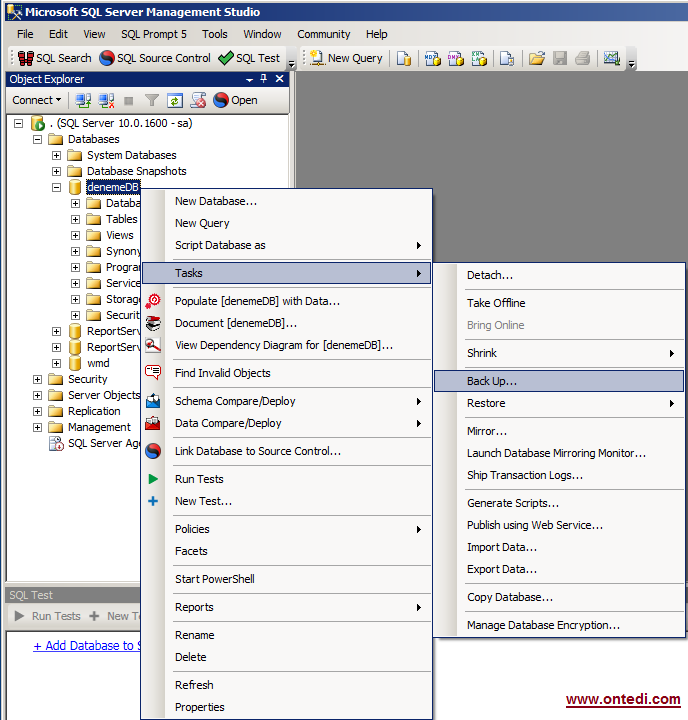Open Object Explorer window position dropdown arrow
Viewport: 688px width, 720px height.
coord(249,79)
